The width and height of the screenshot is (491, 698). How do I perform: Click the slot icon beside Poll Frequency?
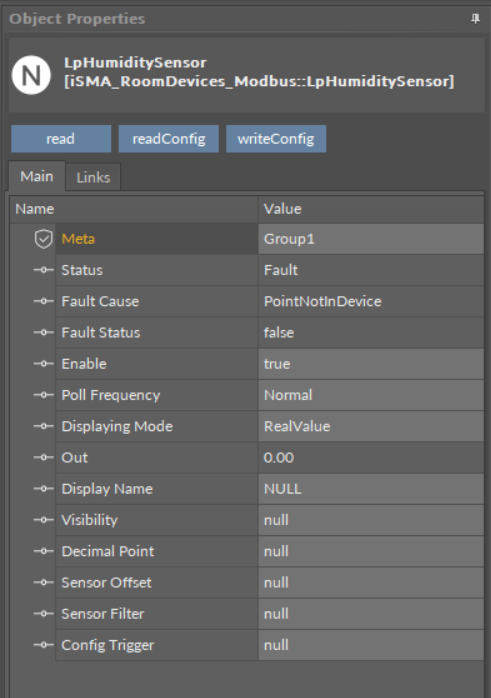[44, 395]
